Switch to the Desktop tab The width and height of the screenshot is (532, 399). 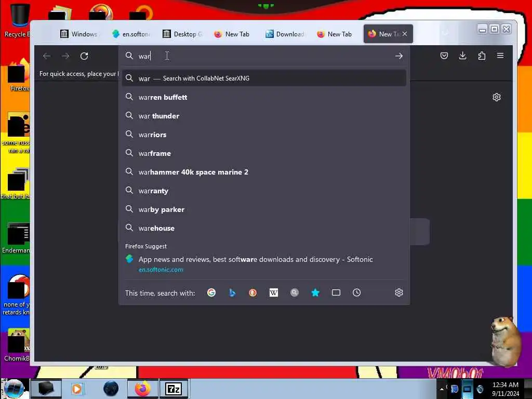(182, 34)
